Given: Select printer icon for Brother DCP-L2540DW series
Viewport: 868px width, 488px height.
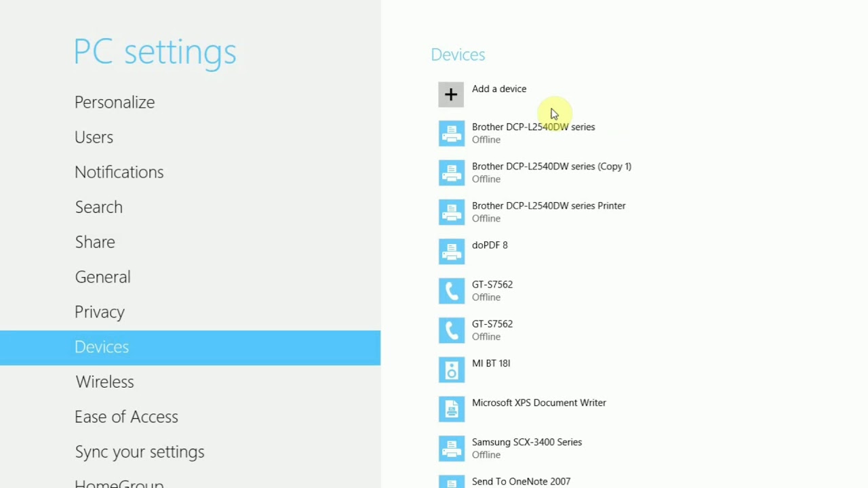Looking at the screenshot, I should point(452,134).
